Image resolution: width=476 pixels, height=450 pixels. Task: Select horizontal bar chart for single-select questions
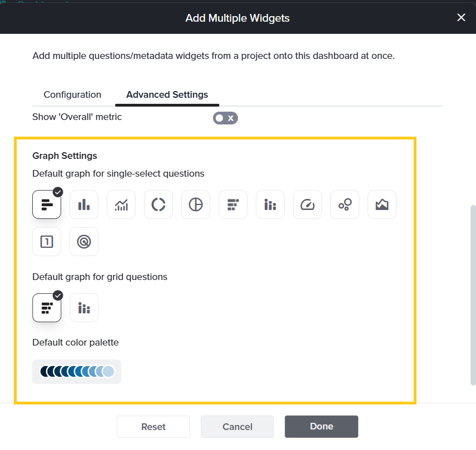click(x=47, y=204)
